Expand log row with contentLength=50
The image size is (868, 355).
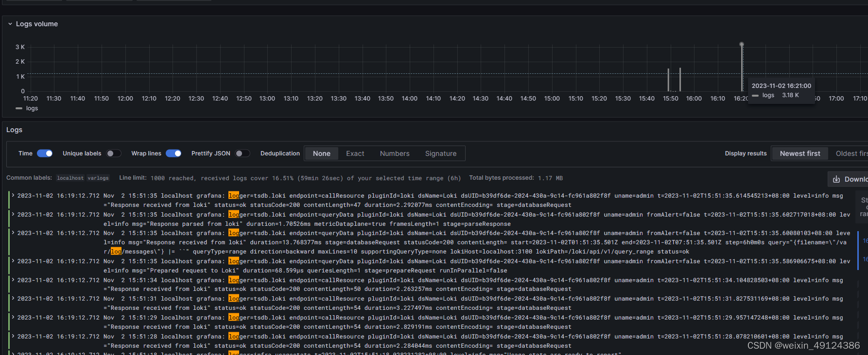coord(13,280)
